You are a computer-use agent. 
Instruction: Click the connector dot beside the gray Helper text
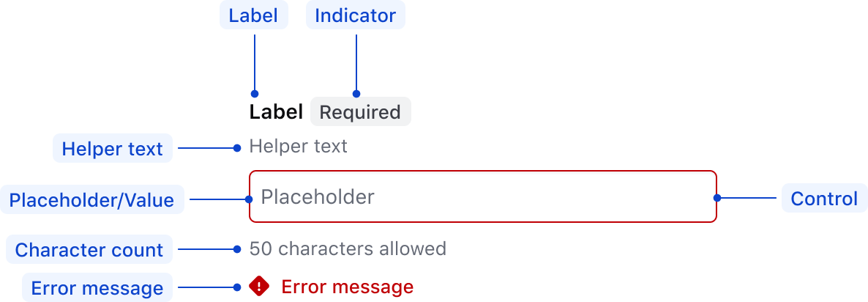pyautogui.click(x=237, y=148)
